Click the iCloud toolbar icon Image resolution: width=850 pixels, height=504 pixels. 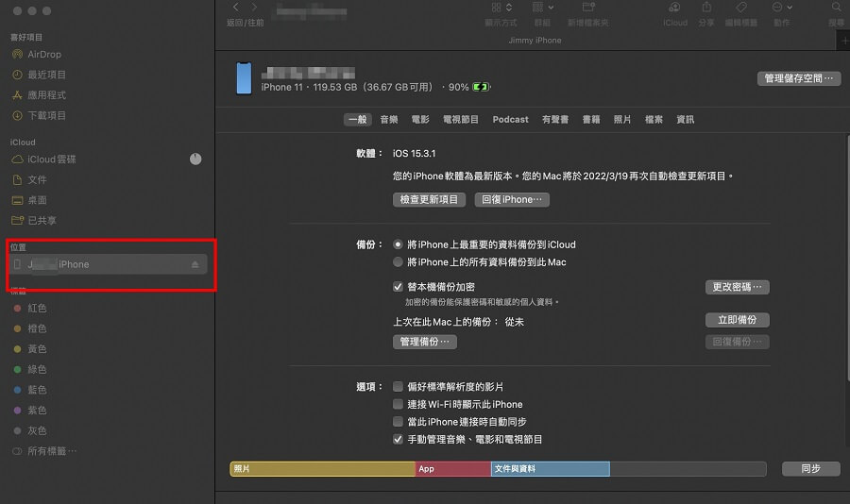click(x=675, y=8)
